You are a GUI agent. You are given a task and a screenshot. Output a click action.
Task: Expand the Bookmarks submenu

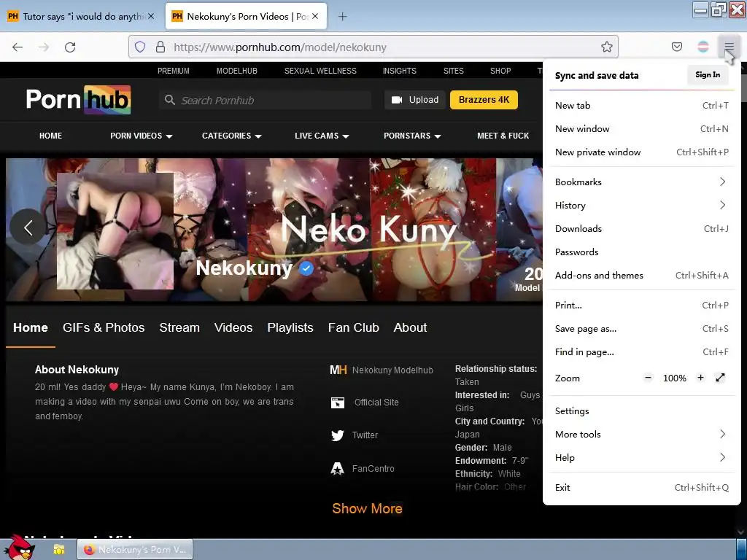point(642,182)
